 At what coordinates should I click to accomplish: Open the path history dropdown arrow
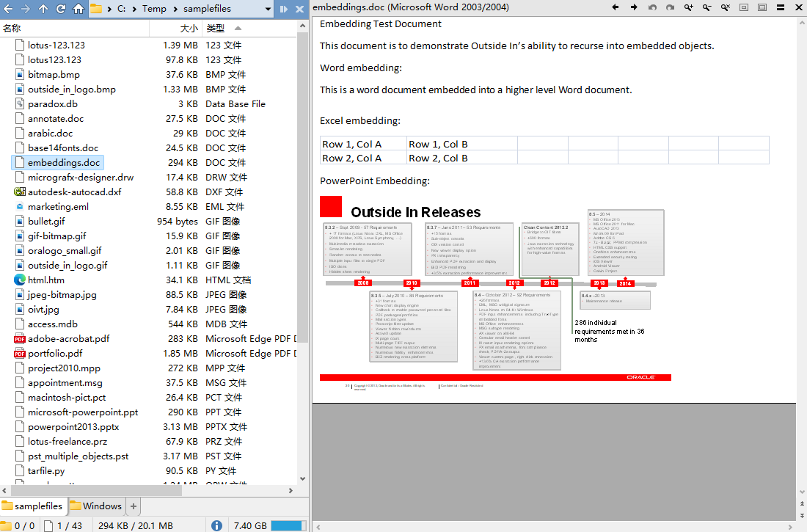(268, 9)
